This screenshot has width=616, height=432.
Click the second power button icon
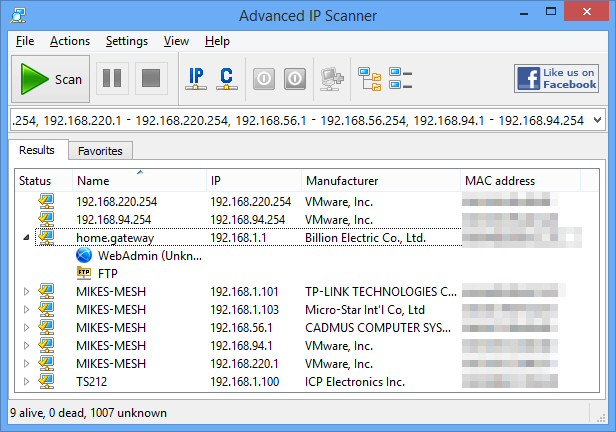point(295,79)
